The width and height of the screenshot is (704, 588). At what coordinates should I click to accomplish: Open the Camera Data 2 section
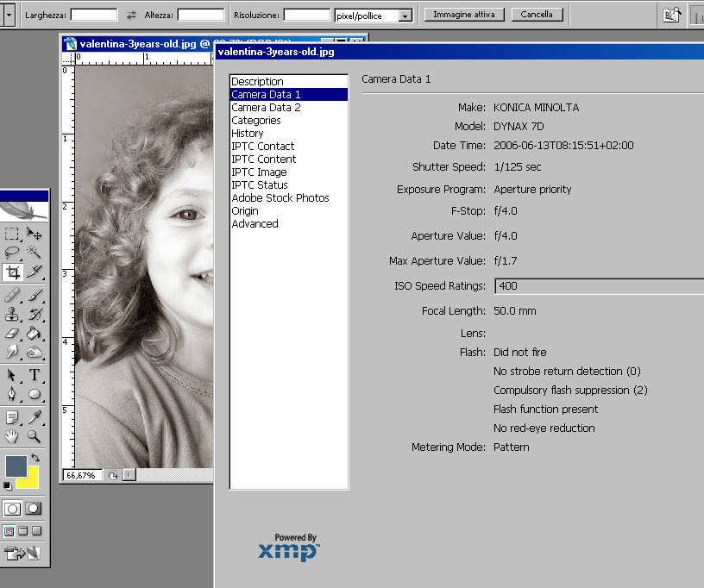tap(266, 108)
